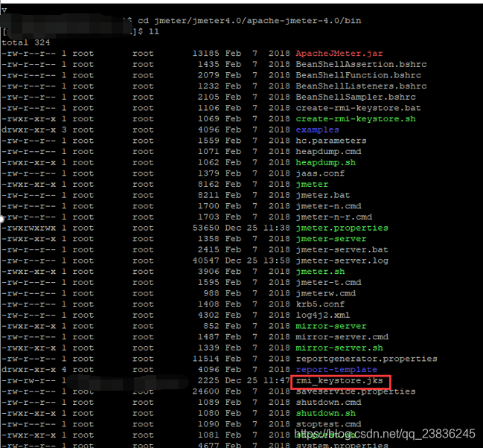Image resolution: width=483 pixels, height=448 pixels.
Task: Select create-rmi-keystore.bat filename
Action: (358, 108)
